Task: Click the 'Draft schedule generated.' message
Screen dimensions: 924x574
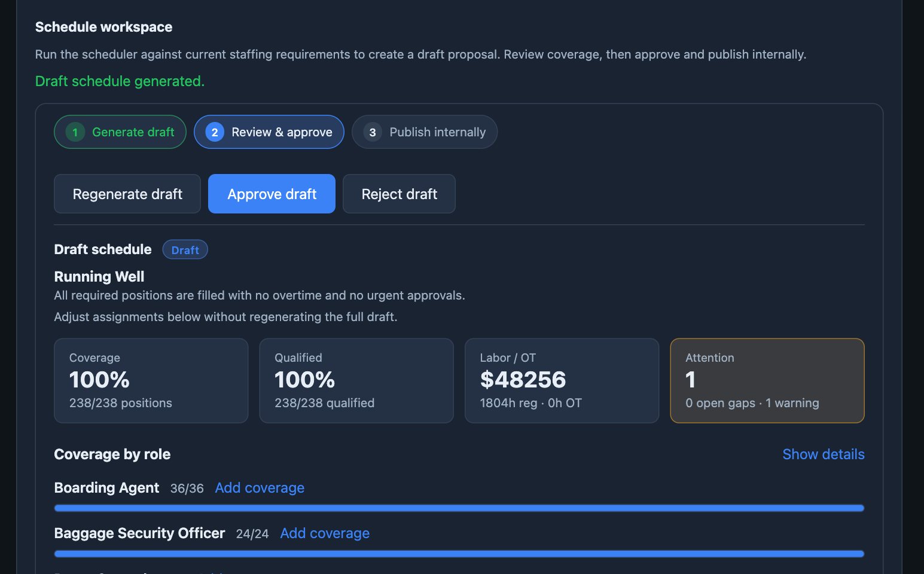Action: point(120,81)
